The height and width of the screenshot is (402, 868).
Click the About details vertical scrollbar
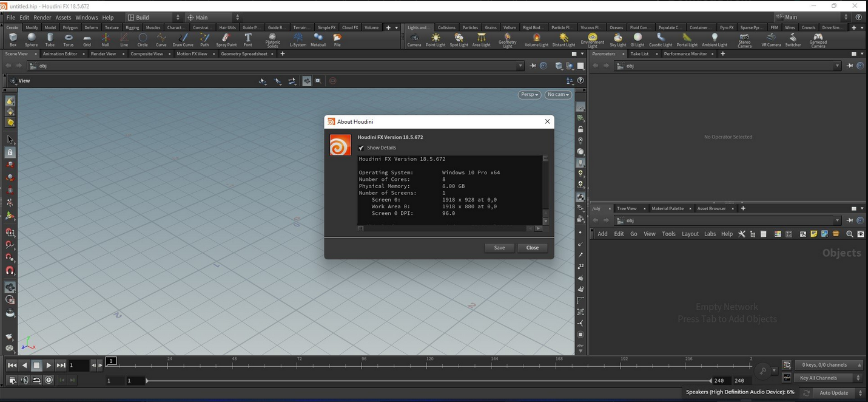click(545, 189)
